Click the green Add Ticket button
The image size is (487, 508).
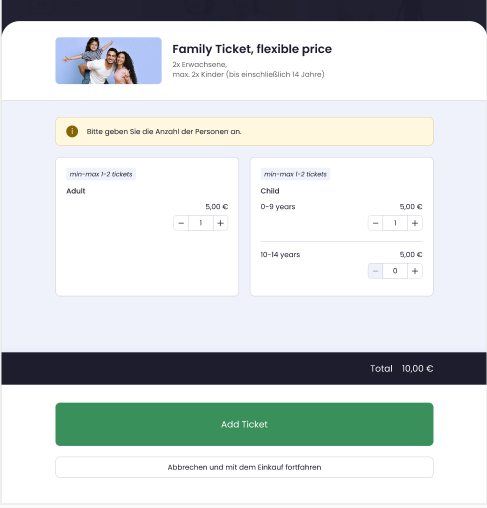click(x=244, y=424)
